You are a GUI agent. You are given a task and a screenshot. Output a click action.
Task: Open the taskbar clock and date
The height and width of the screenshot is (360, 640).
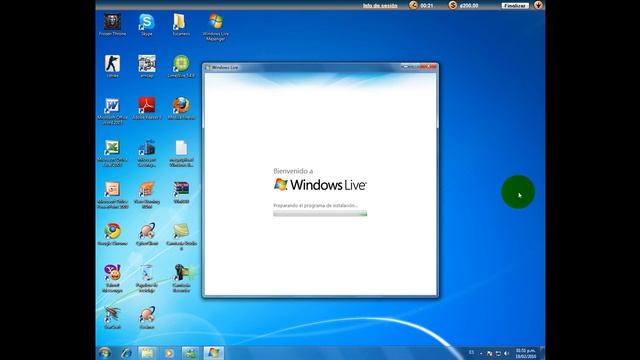[526, 353]
